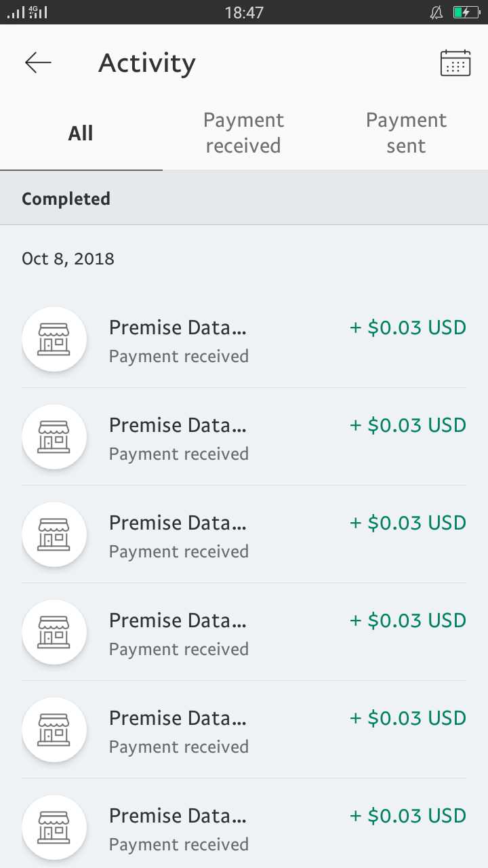This screenshot has width=488, height=868.
Task: Switch to the Payment sent tab
Action: coord(406,133)
